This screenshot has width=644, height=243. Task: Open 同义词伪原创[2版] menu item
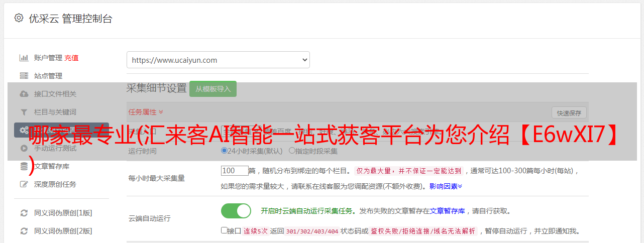click(x=63, y=231)
